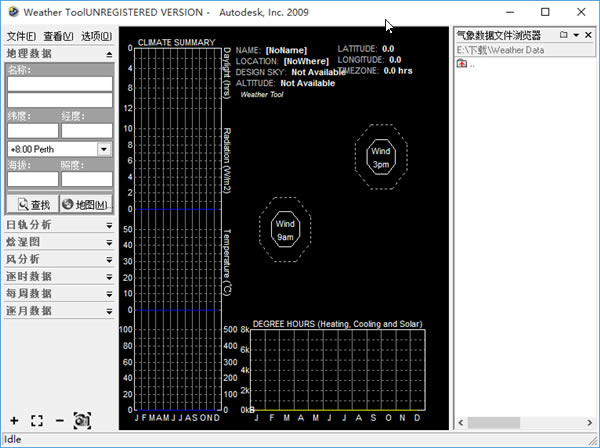Click the folder icon in weather file browser

point(563,35)
